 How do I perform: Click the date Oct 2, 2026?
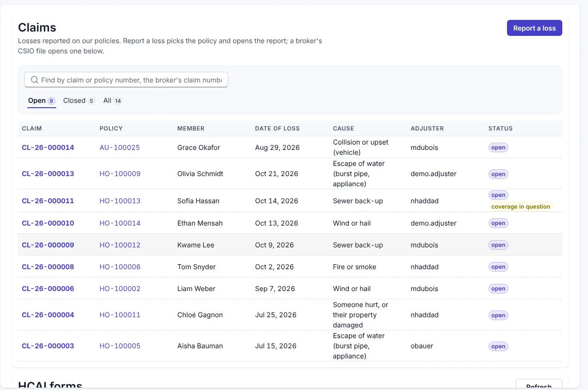[x=275, y=267]
